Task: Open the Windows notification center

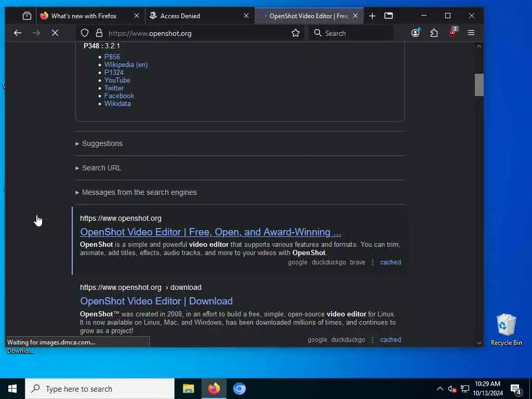Action: [x=516, y=389]
